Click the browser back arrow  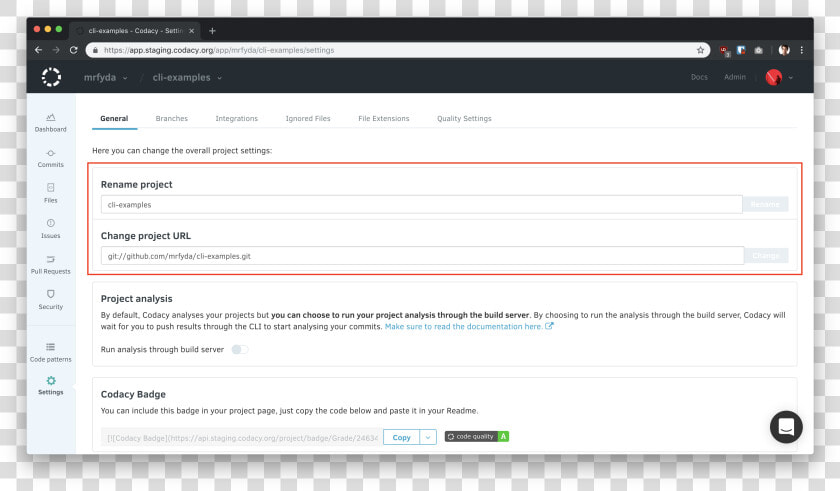(x=38, y=50)
